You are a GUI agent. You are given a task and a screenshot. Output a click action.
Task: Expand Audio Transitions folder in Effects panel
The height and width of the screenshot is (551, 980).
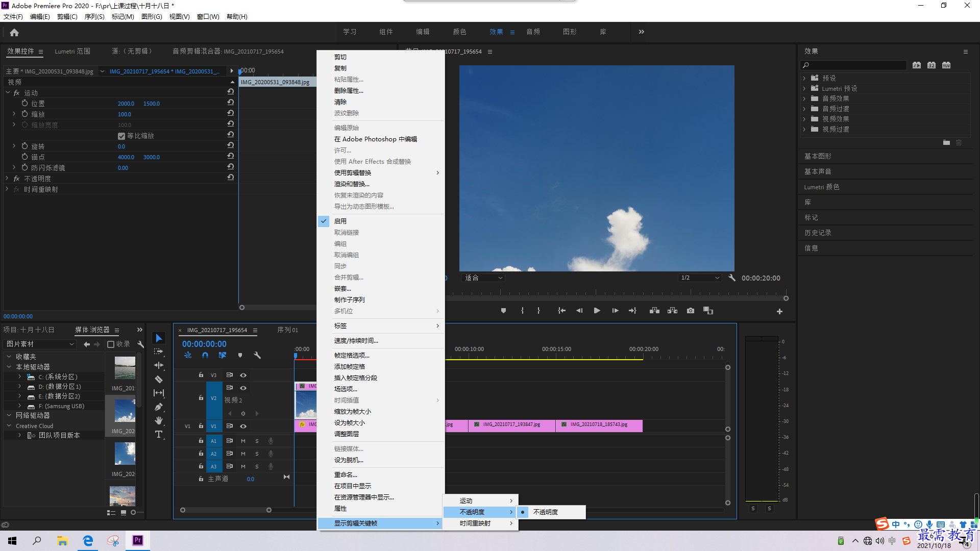click(804, 109)
